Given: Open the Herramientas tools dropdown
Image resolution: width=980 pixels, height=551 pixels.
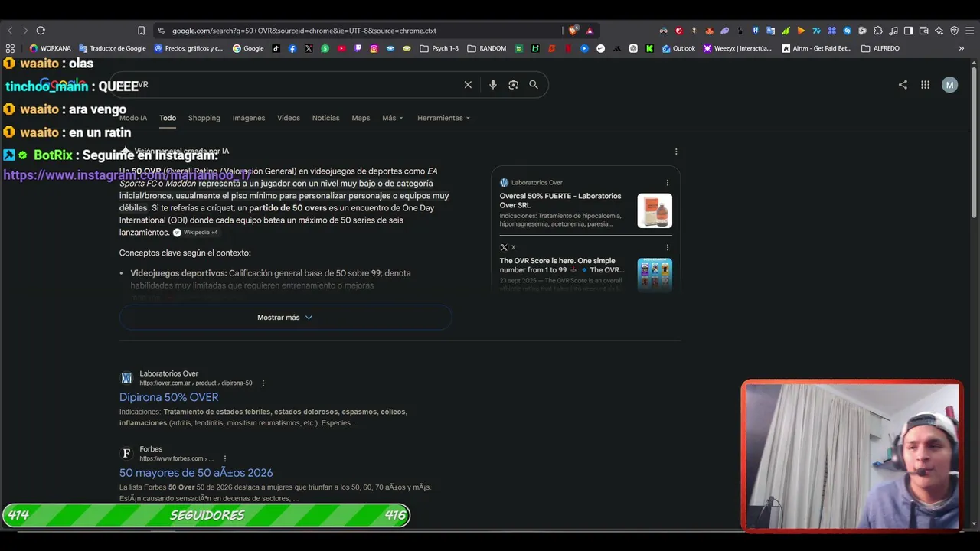Looking at the screenshot, I should pyautogui.click(x=444, y=118).
